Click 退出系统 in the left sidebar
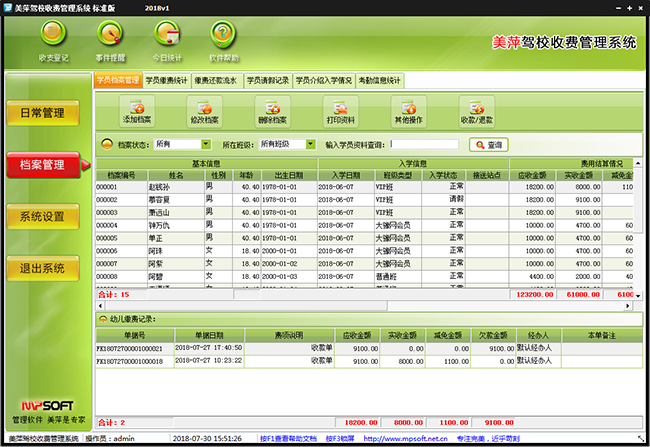The image size is (650, 447). pyautogui.click(x=43, y=267)
